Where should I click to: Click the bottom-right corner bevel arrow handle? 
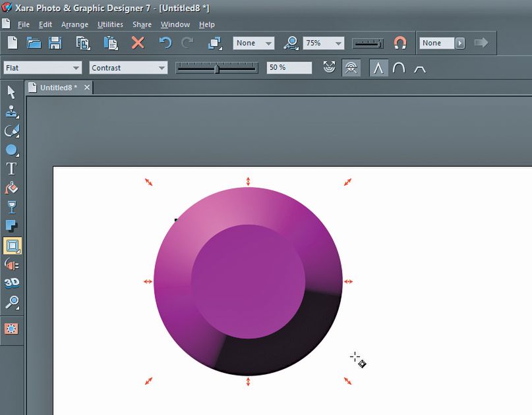pos(348,381)
